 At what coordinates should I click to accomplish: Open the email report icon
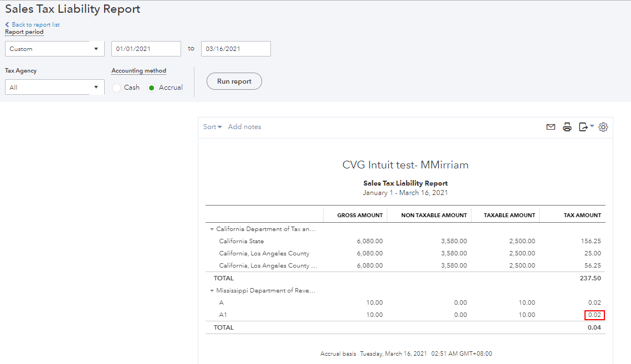[551, 127]
